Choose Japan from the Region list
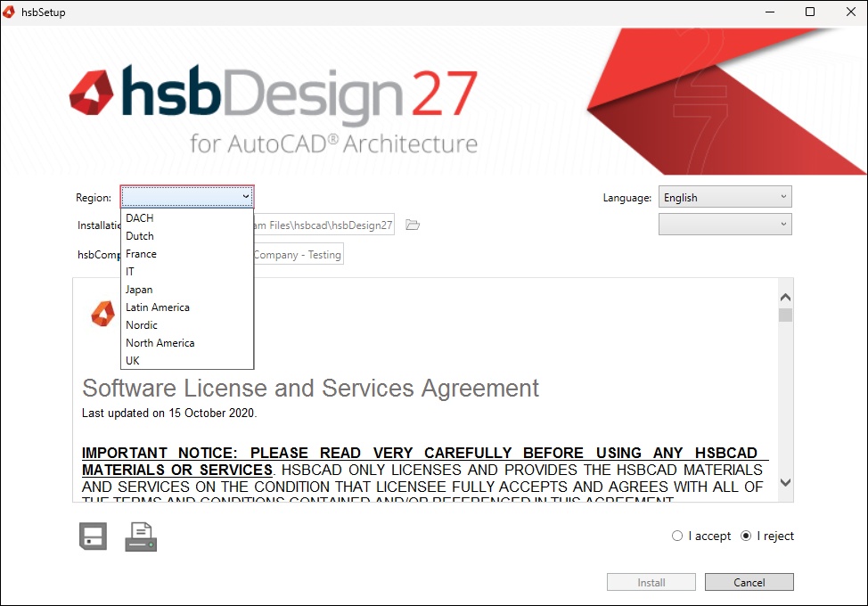 click(187, 290)
